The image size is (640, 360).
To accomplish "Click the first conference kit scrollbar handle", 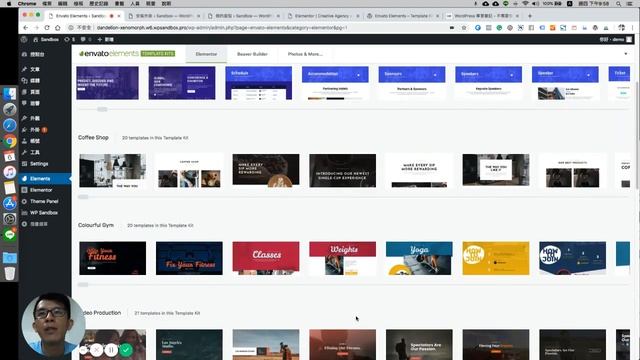I will click(x=102, y=109).
